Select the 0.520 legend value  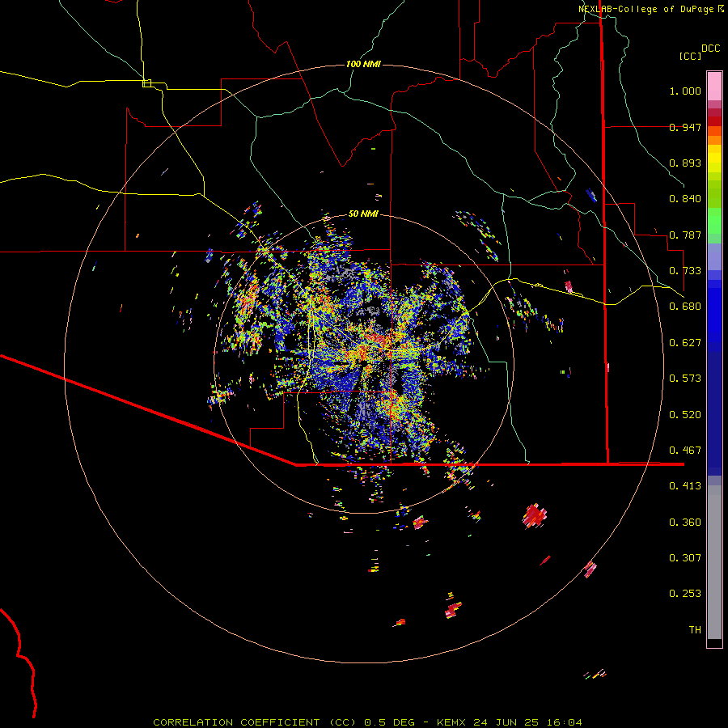[x=685, y=415]
